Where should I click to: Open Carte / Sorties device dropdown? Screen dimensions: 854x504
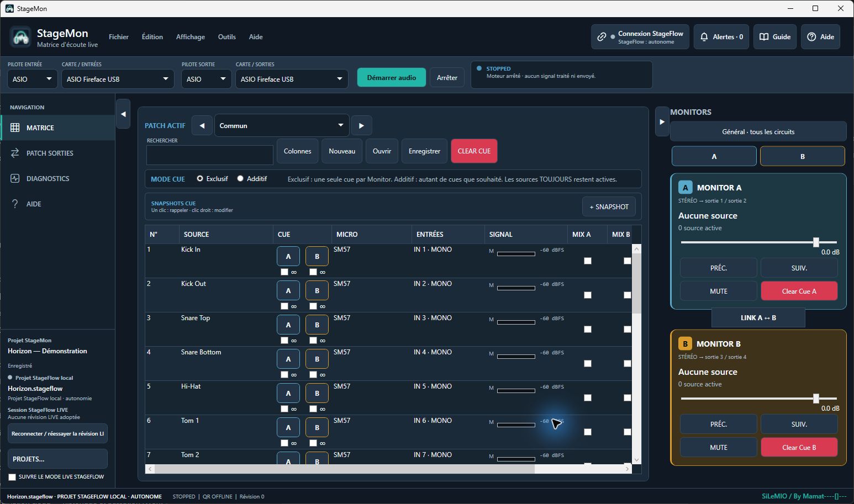pyautogui.click(x=292, y=79)
